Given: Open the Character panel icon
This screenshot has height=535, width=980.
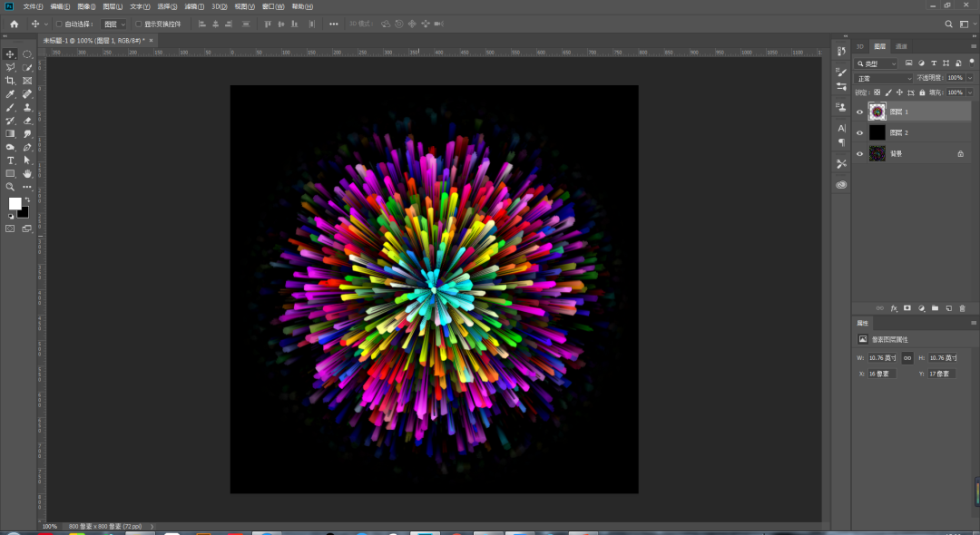Looking at the screenshot, I should 841,128.
